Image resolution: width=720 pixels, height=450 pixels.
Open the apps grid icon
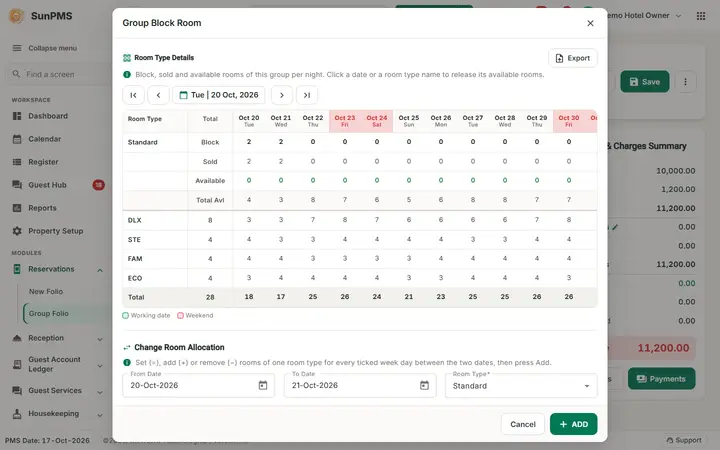point(701,16)
